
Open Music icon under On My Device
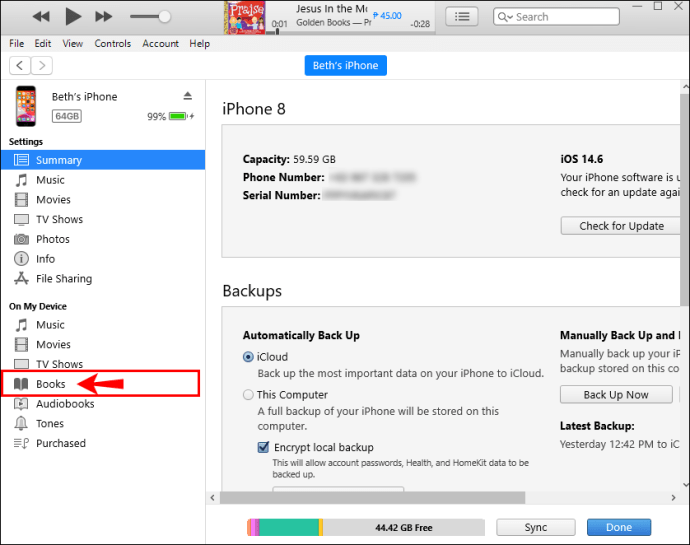click(x=21, y=324)
